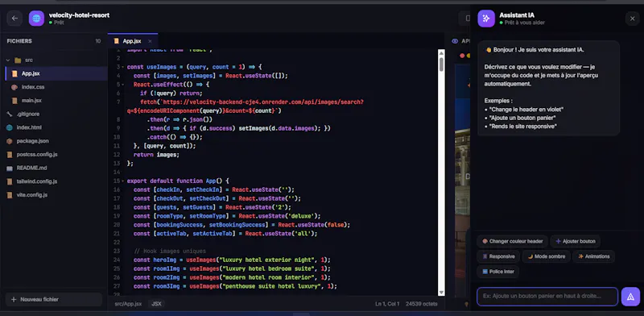Click the postcss.config.js file icon

pyautogui.click(x=10, y=155)
